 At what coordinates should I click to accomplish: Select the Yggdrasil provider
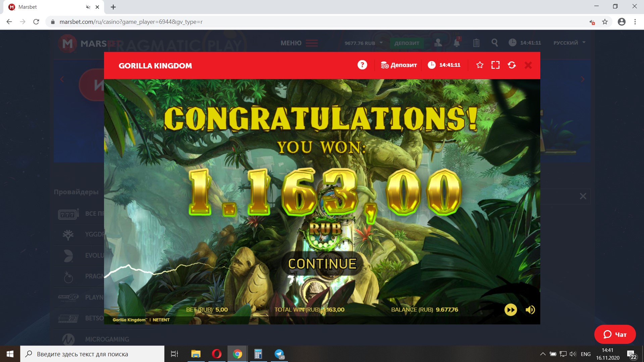[x=81, y=234]
